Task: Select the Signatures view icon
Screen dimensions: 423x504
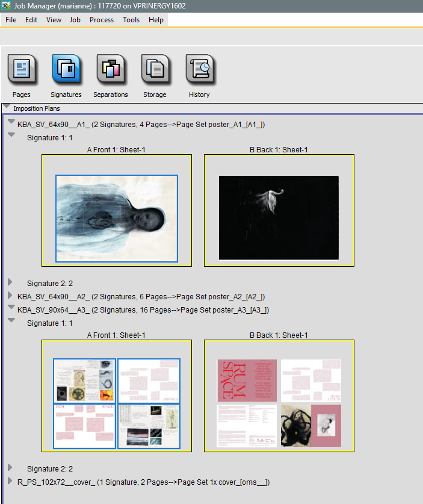Action: click(x=66, y=70)
